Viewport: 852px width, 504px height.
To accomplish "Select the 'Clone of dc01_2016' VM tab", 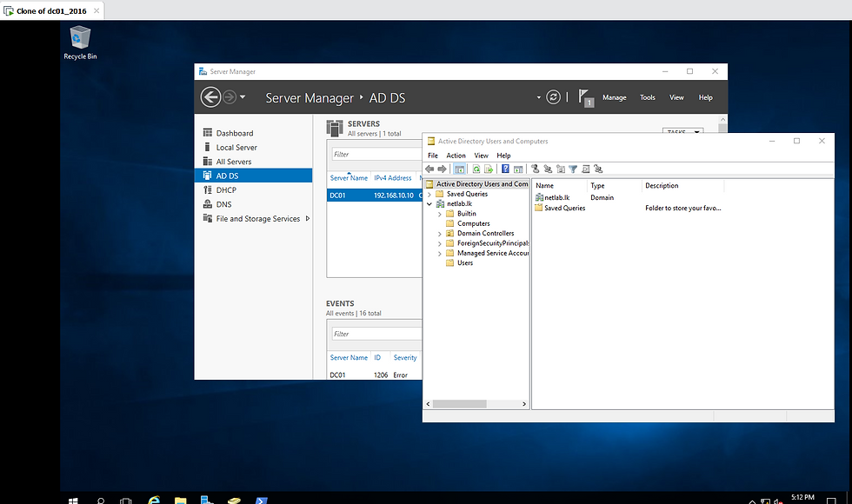I will pyautogui.click(x=51, y=10).
